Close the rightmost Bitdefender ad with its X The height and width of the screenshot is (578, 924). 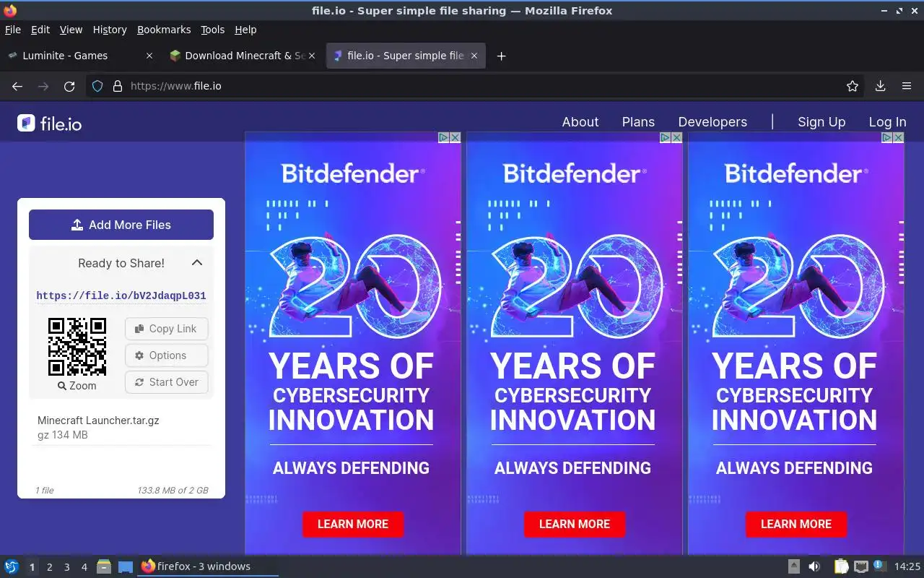899,137
